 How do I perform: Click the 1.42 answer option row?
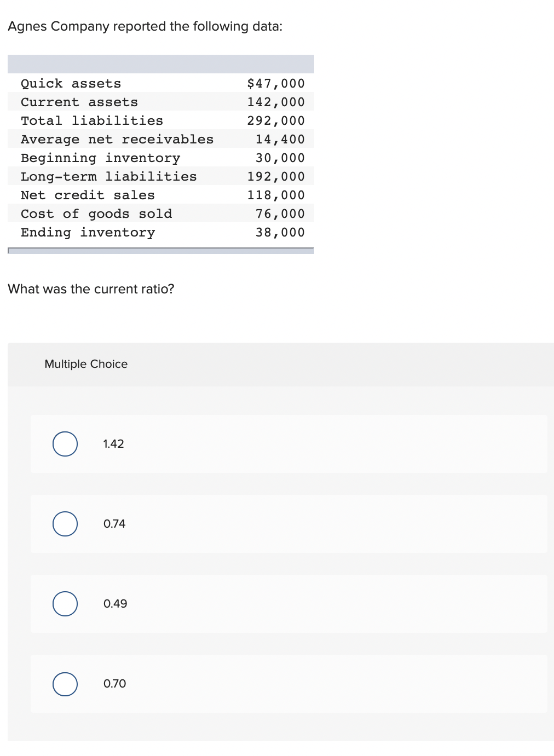pyautogui.click(x=289, y=444)
